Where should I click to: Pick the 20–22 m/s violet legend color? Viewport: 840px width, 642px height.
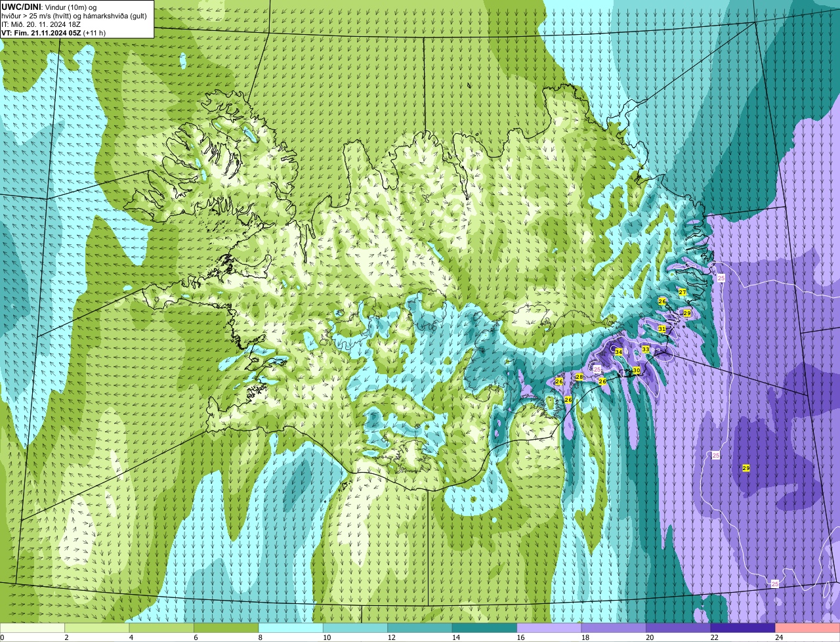(x=679, y=628)
